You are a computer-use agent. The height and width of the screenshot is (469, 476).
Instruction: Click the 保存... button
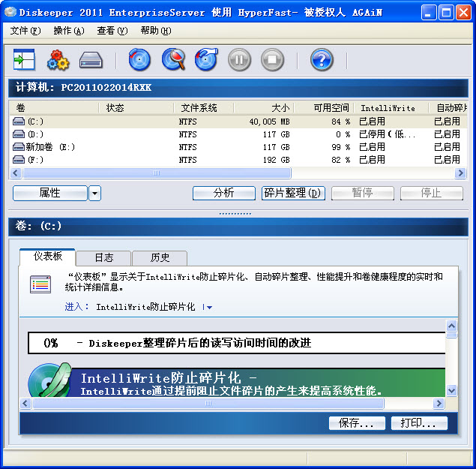357,423
